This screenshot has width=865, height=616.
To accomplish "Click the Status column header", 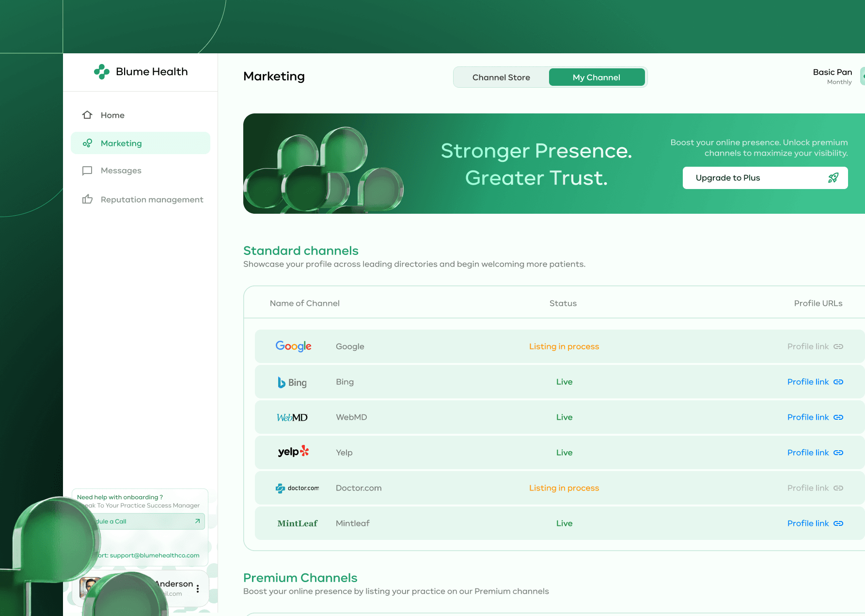I will 563,303.
